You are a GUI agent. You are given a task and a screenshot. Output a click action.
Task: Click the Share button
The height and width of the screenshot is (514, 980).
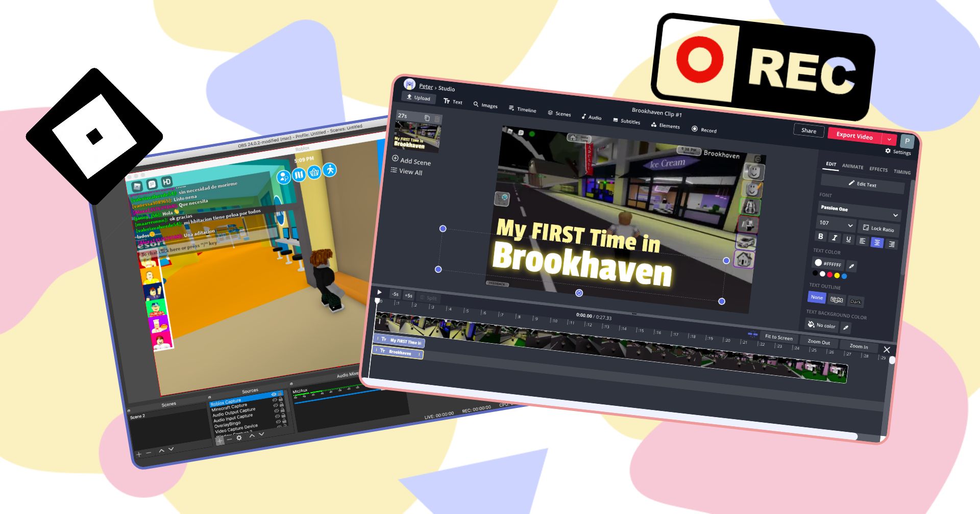point(808,131)
